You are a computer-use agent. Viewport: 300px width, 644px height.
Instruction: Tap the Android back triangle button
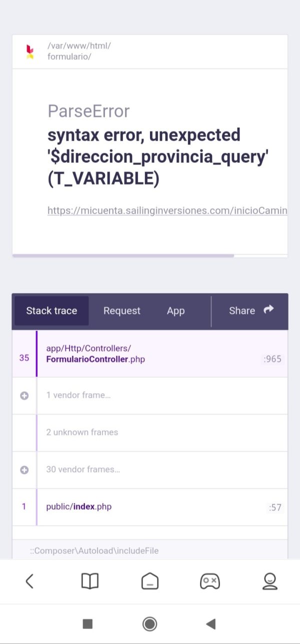pos(210,623)
